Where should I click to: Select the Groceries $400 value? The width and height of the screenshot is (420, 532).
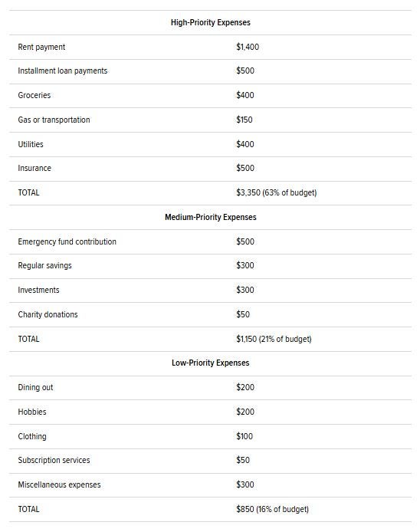[245, 95]
